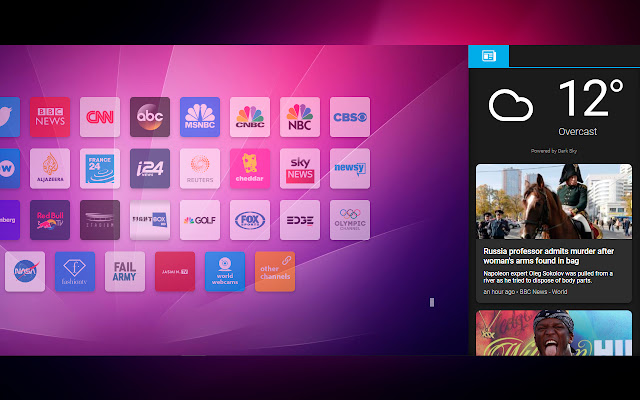Open the newsy channel tile
This screenshot has width=640, height=400.
(x=350, y=169)
